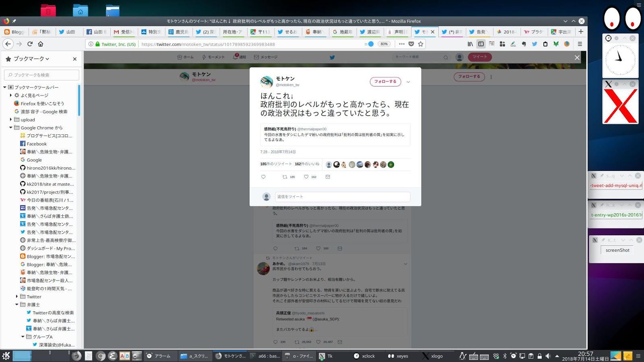Go back with Firefox back arrow
644x362 pixels.
coord(8,44)
